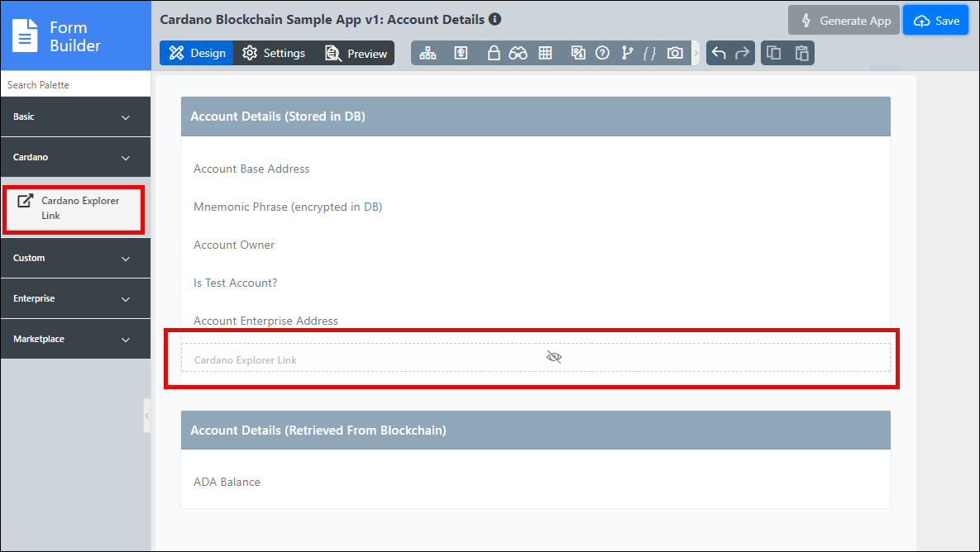Expand the Custom palette category
This screenshot has width=980, height=552.
click(x=75, y=258)
